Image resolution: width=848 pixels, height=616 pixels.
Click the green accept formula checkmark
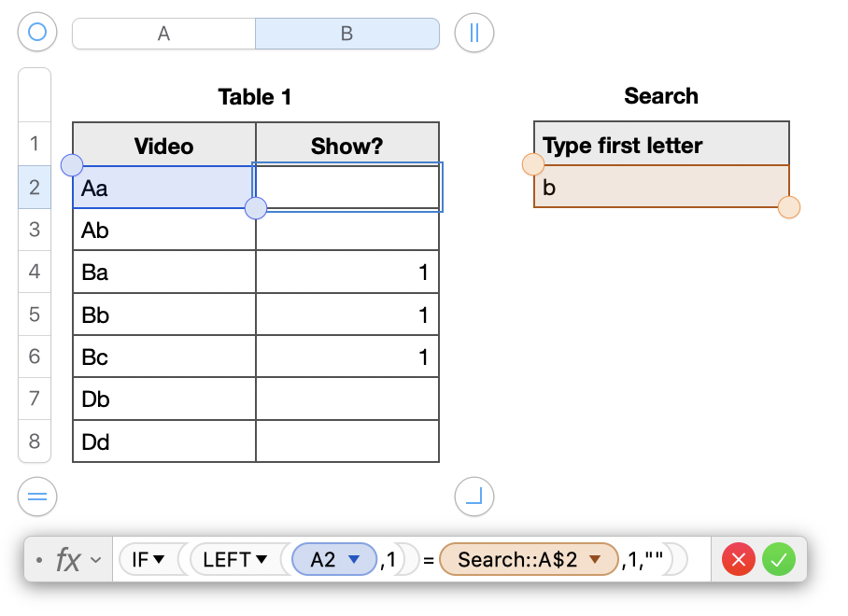pos(778,560)
